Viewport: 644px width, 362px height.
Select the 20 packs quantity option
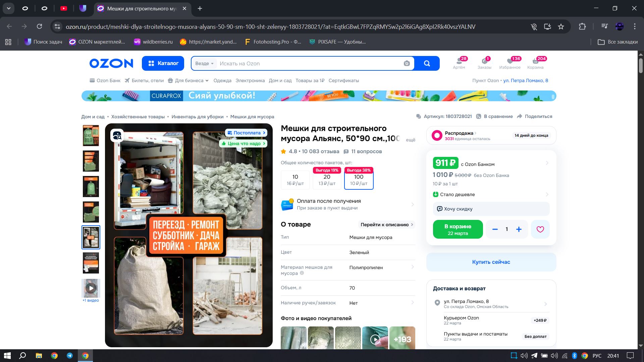point(327,180)
